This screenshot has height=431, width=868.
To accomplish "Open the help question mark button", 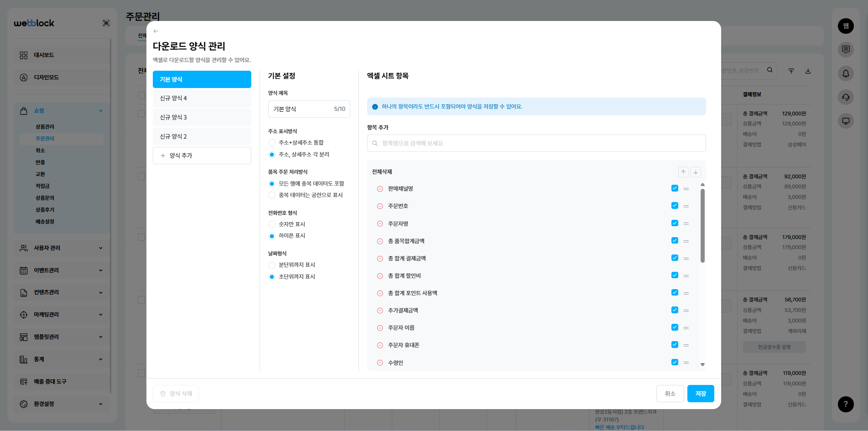I will point(846,404).
